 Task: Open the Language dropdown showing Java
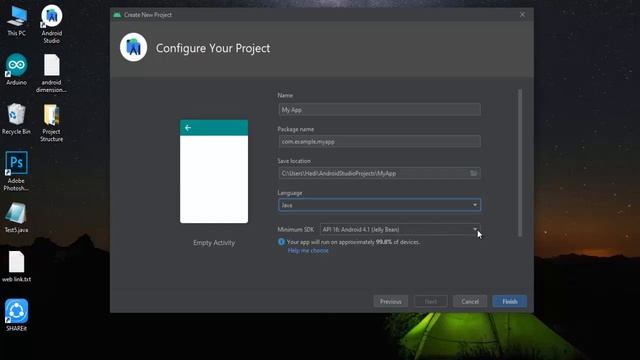(x=379, y=205)
